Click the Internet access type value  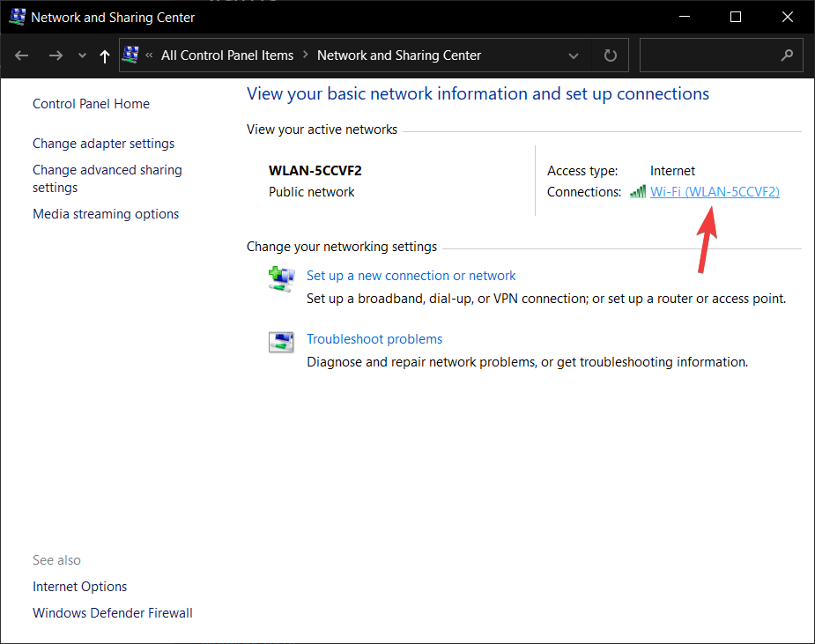click(x=672, y=171)
